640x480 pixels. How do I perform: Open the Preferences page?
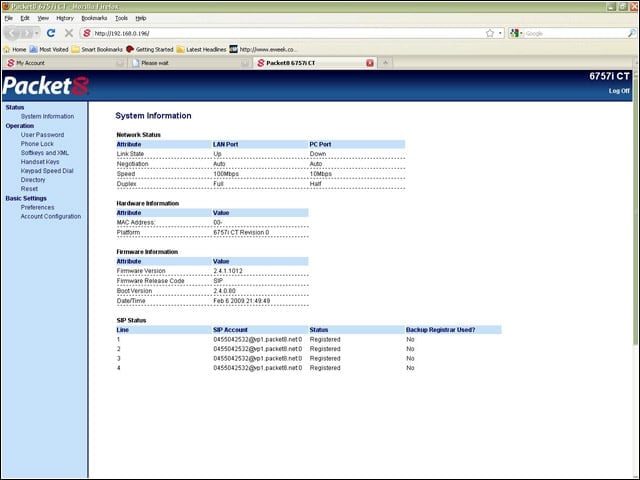38,207
